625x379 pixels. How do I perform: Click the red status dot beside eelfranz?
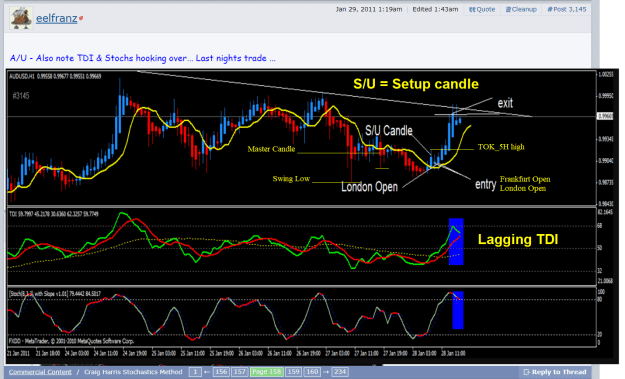point(81,18)
